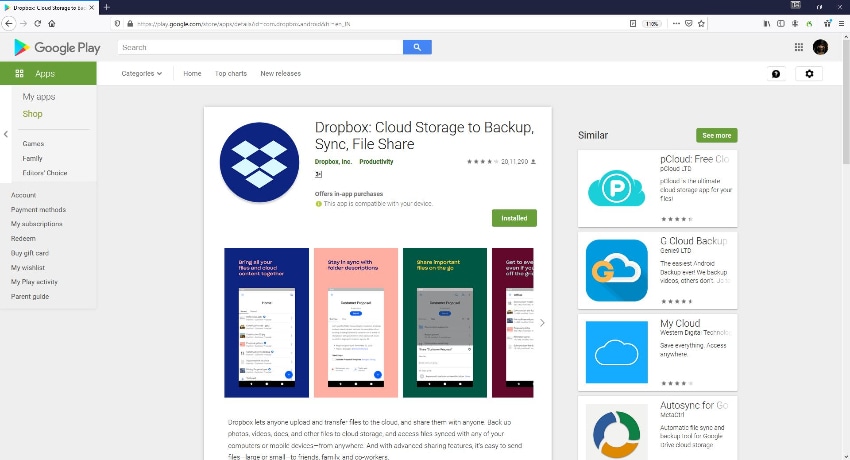Reset the 110% zoom indicator
This screenshot has width=850, height=460.
coord(652,24)
